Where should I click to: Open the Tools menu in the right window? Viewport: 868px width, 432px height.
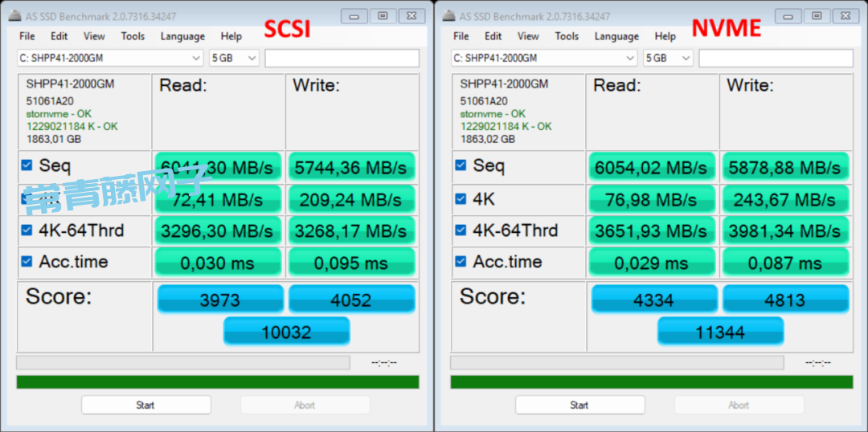point(567,36)
